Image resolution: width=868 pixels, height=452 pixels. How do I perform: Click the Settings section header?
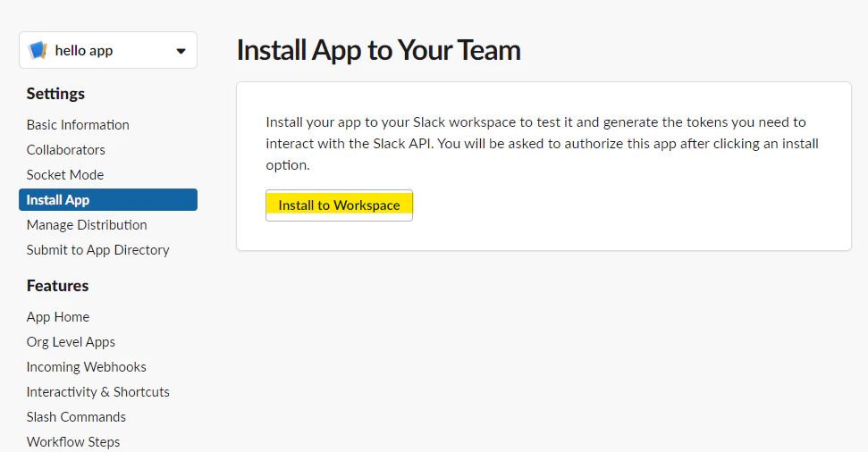click(55, 94)
